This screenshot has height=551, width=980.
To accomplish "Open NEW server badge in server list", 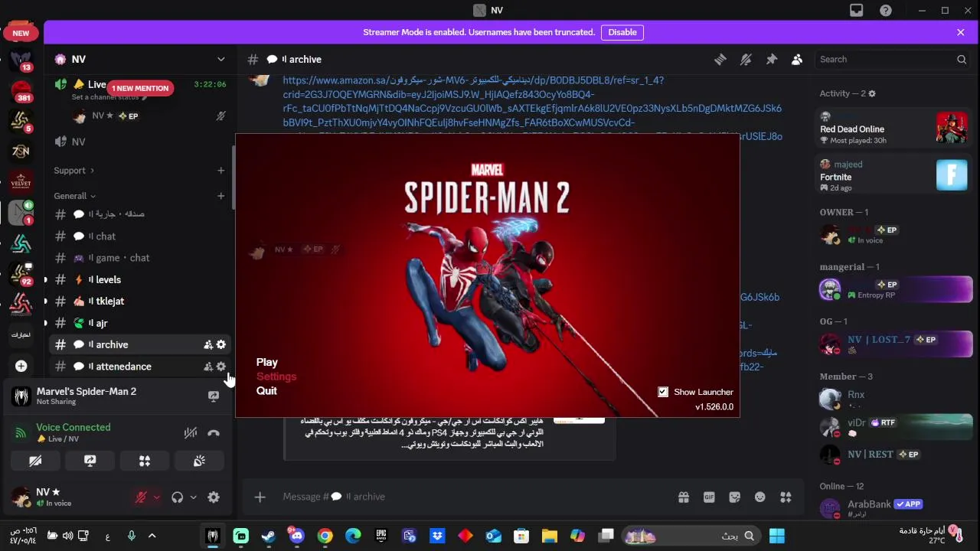I will (x=21, y=33).
